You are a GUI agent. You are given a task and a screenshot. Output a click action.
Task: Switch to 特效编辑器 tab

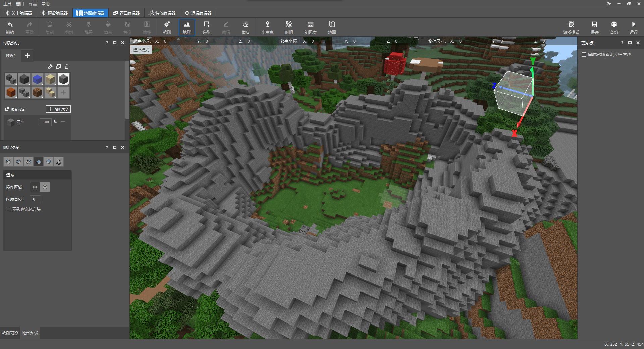coord(162,13)
